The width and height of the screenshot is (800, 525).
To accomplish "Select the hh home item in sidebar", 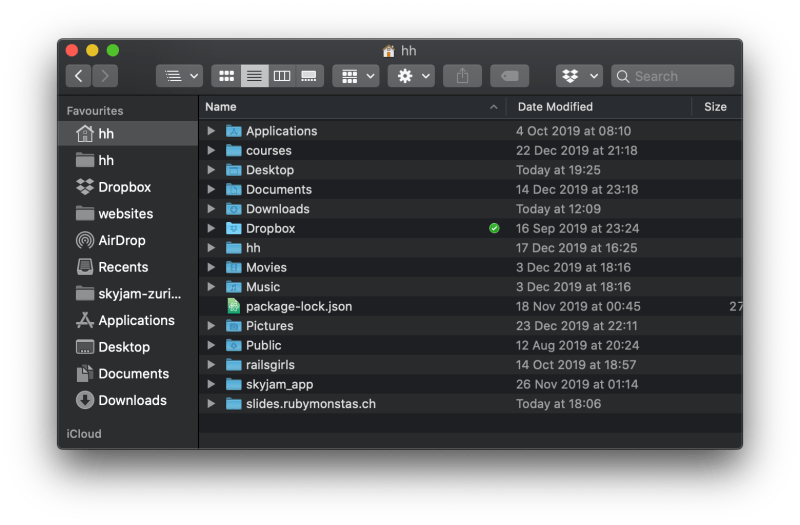I will 128,134.
